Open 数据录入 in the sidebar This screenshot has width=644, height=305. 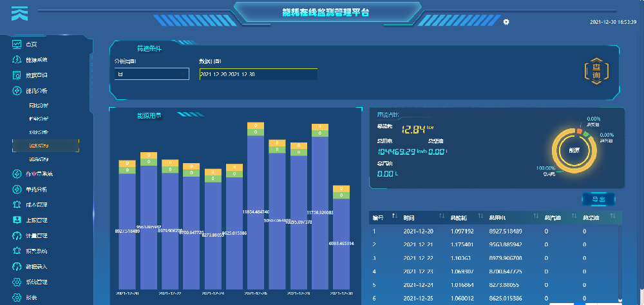tap(37, 267)
